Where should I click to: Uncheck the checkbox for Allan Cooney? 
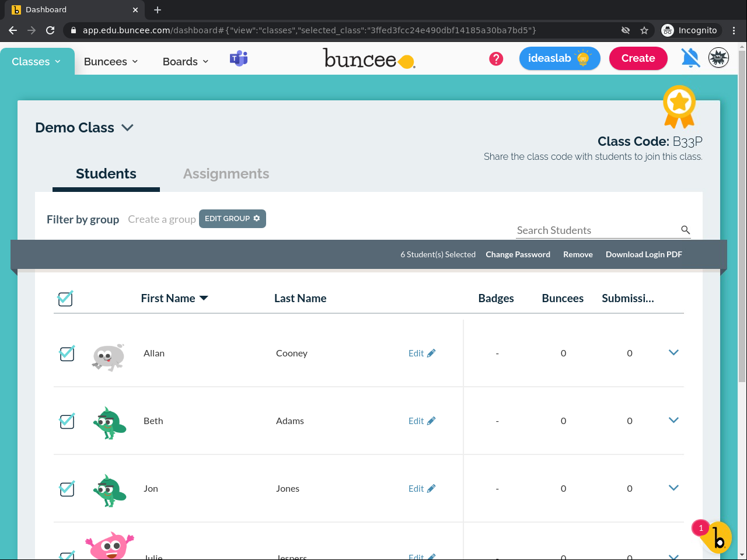[67, 353]
